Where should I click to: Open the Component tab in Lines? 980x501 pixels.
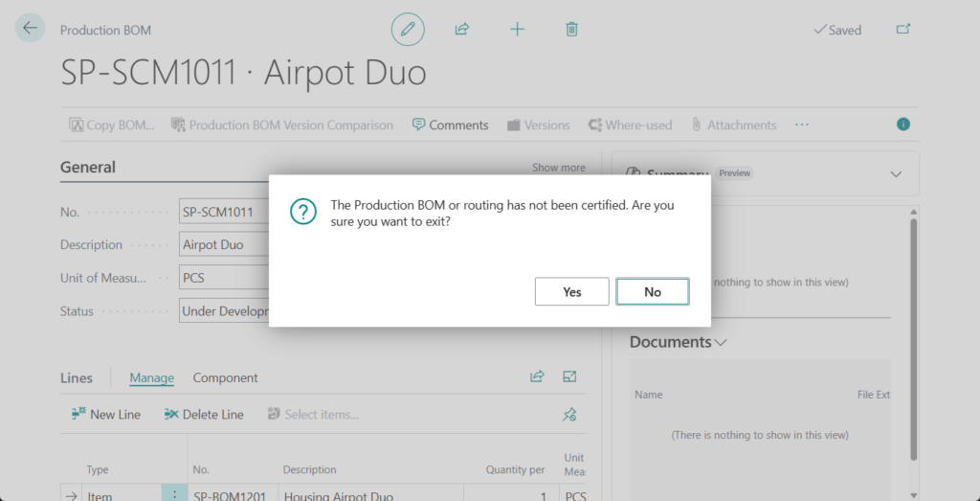[225, 378]
